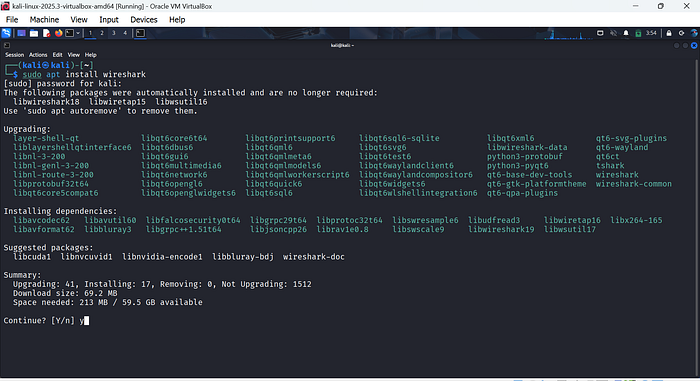Open the terminal Edit menu

(58, 55)
